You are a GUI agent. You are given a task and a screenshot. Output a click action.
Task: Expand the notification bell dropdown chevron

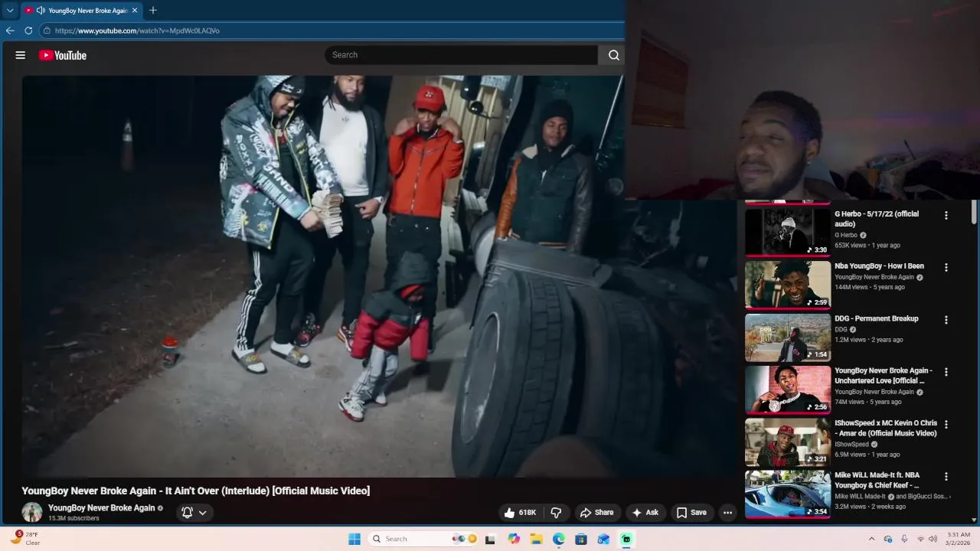point(203,513)
